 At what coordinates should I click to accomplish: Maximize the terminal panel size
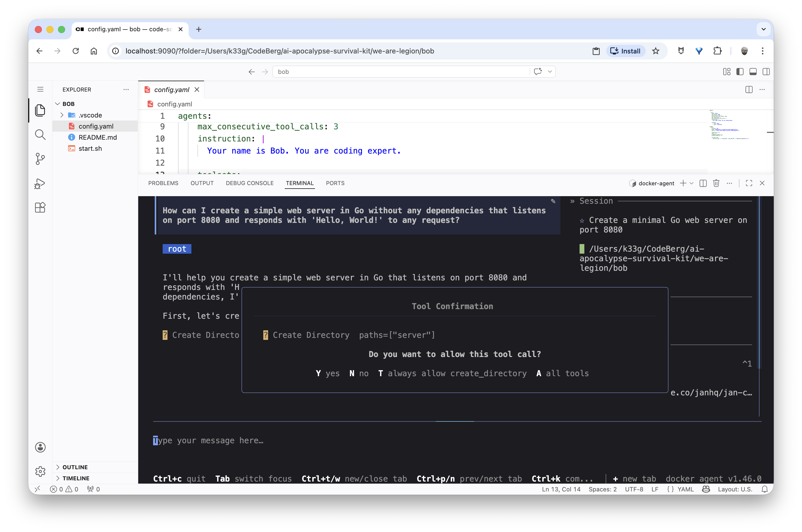[x=749, y=183]
